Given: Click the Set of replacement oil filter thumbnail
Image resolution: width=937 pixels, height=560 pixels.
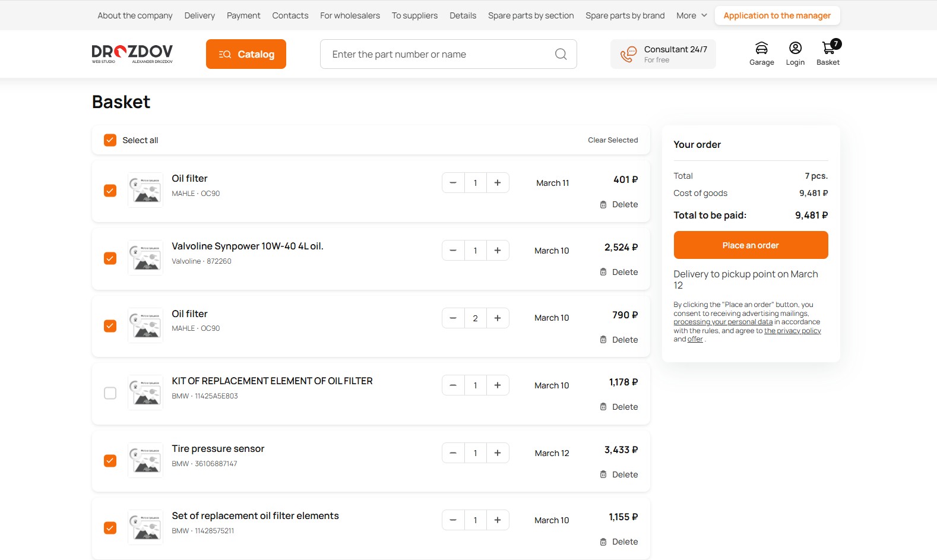Looking at the screenshot, I should click(145, 527).
